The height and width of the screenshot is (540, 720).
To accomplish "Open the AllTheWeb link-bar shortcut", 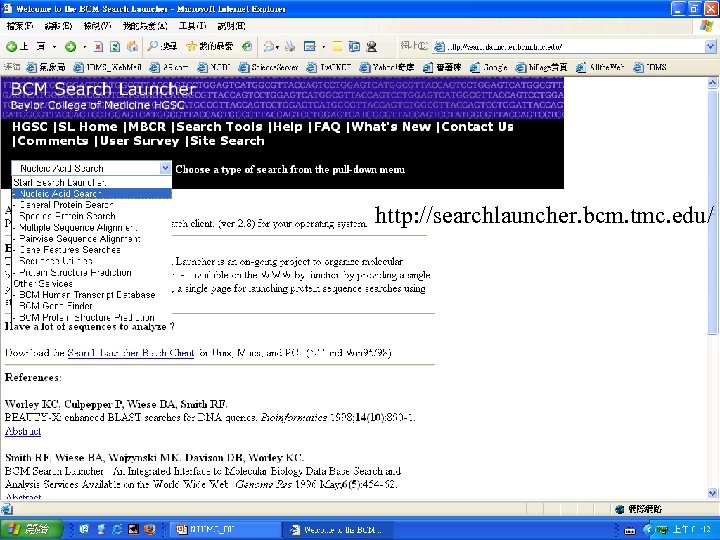I will click(x=600, y=68).
